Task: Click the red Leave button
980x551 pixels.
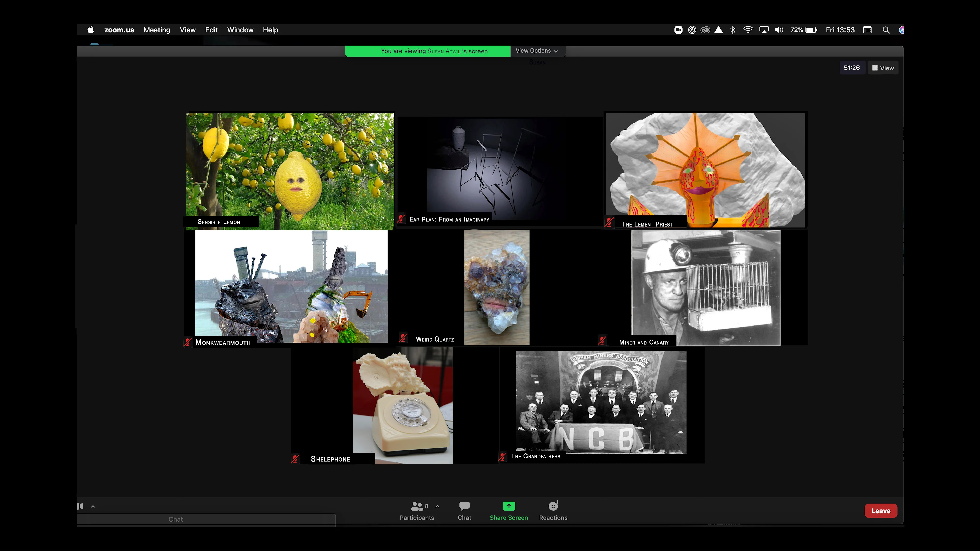Action: pyautogui.click(x=881, y=511)
